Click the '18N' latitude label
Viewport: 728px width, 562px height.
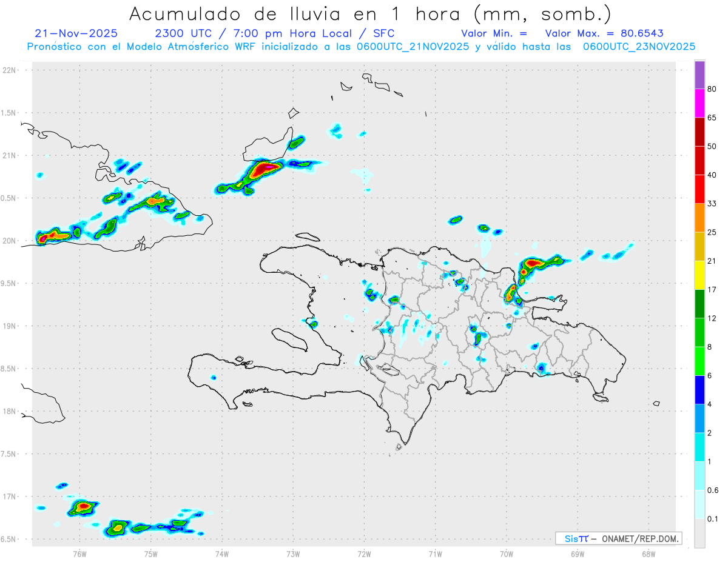[9, 412]
